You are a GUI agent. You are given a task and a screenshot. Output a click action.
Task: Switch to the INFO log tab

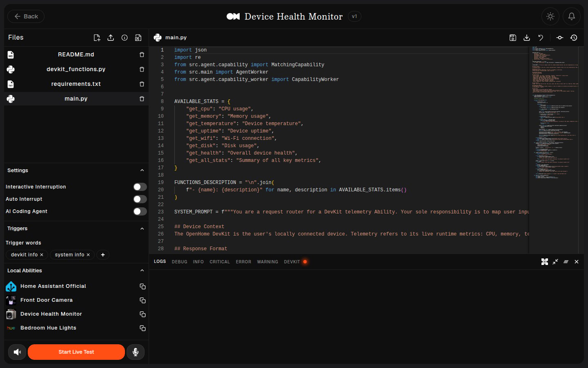pyautogui.click(x=198, y=262)
